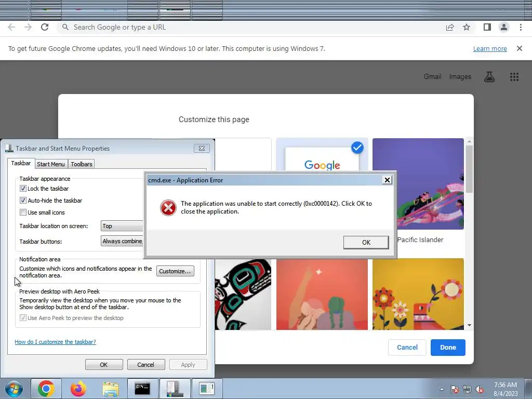
Task: Click the Taskbar Properties taskbar button
Action: 175,389
